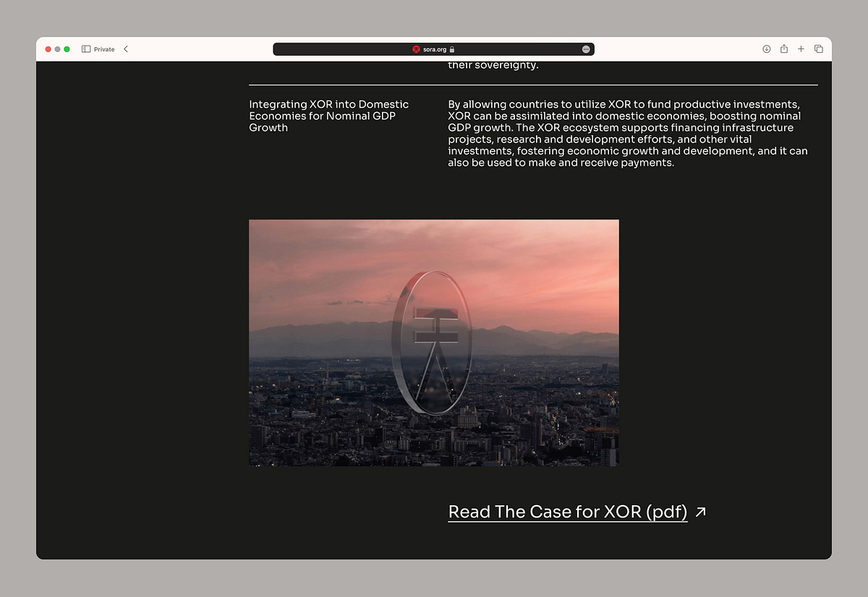Toggle the Safari sidebar icon
The image size is (868, 597).
pyautogui.click(x=86, y=49)
